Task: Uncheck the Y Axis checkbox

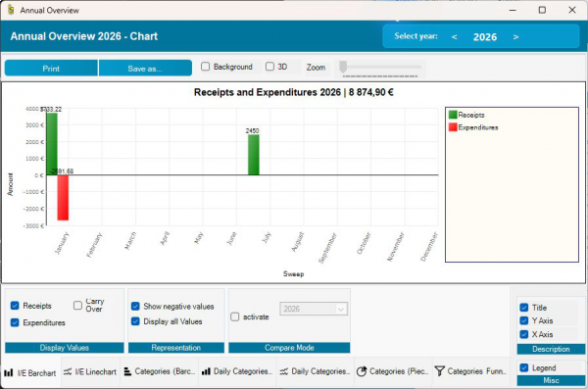Action: pos(524,320)
